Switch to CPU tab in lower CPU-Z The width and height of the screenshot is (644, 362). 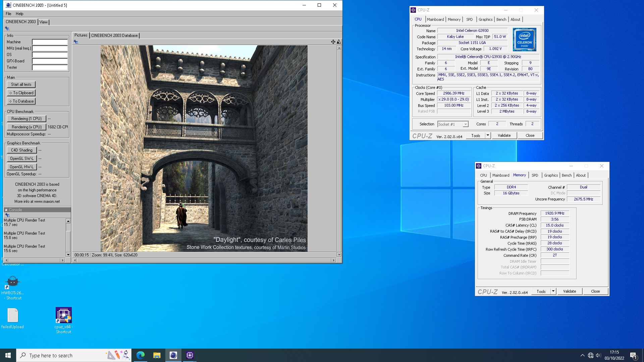pos(483,175)
